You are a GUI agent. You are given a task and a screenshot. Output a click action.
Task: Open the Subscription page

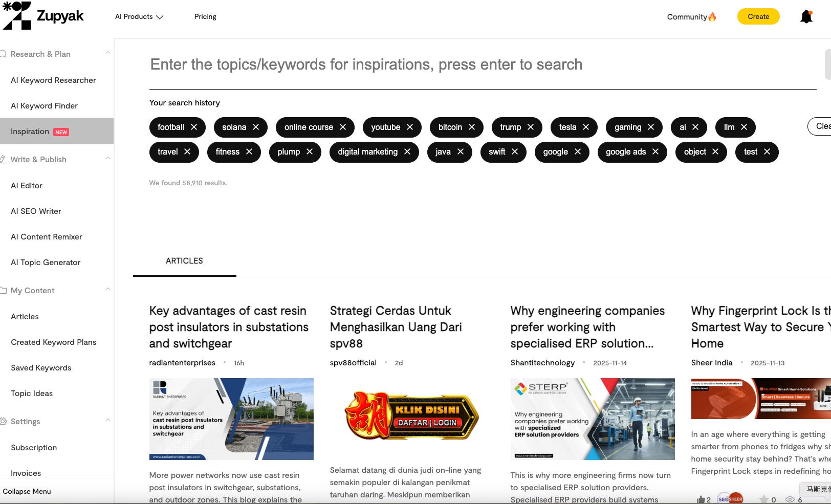click(x=34, y=448)
